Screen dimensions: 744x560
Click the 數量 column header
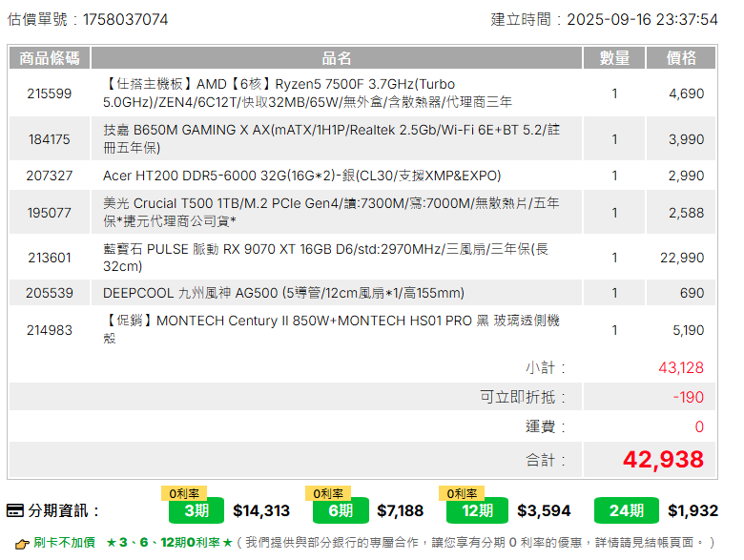click(614, 58)
